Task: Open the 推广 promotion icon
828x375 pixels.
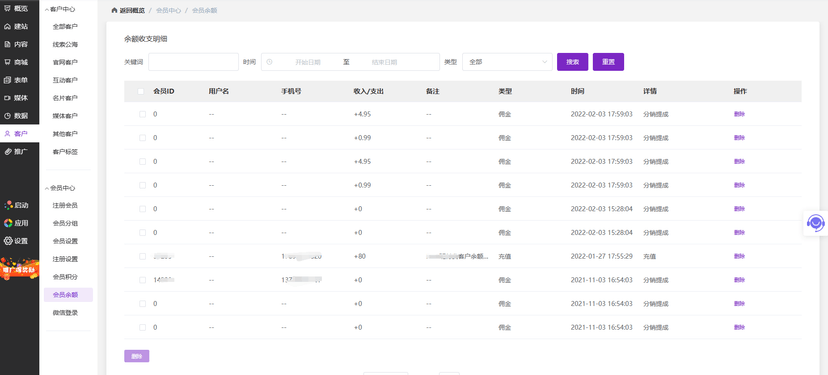Action: (x=7, y=152)
